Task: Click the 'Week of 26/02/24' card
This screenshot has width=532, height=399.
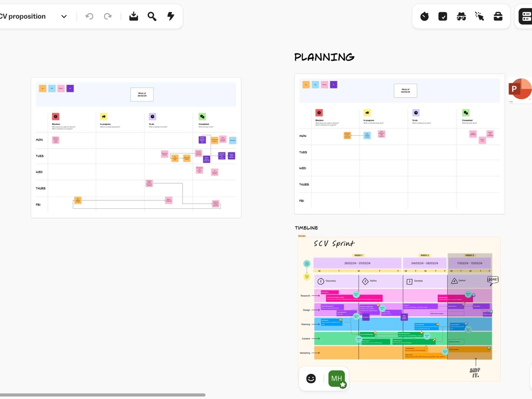Action: click(x=142, y=94)
